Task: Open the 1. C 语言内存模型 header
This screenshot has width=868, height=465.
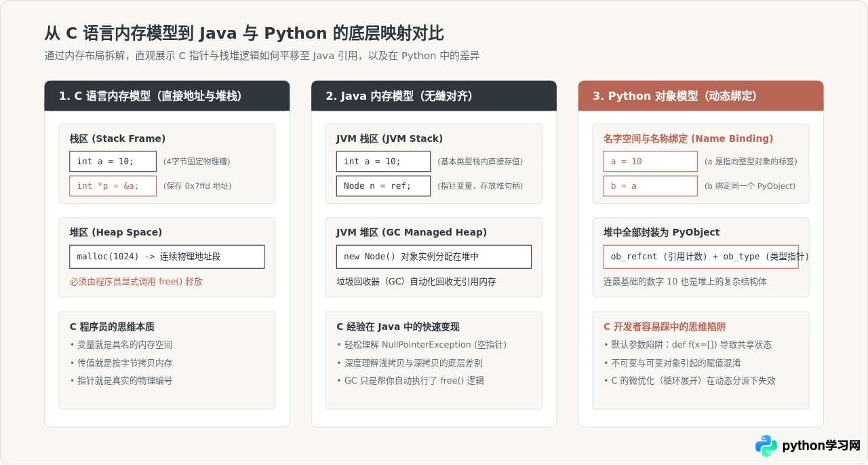Action: [167, 96]
